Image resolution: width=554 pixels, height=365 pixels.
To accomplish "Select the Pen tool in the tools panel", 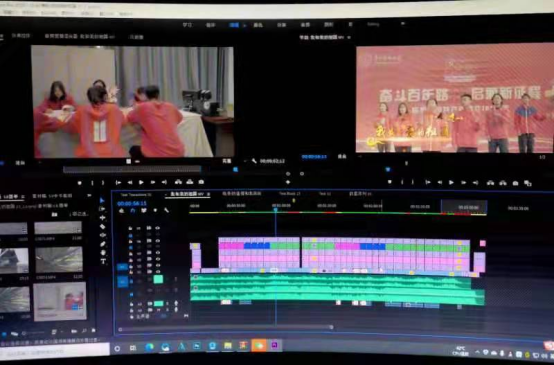I will point(103,244).
